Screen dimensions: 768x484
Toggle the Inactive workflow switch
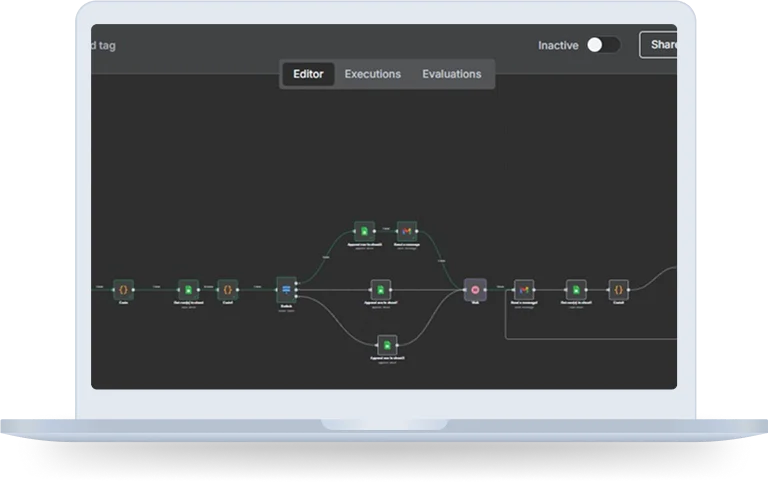pyautogui.click(x=602, y=45)
